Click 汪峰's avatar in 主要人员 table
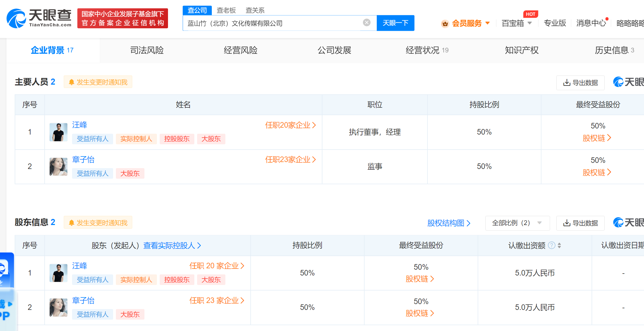 (58, 132)
